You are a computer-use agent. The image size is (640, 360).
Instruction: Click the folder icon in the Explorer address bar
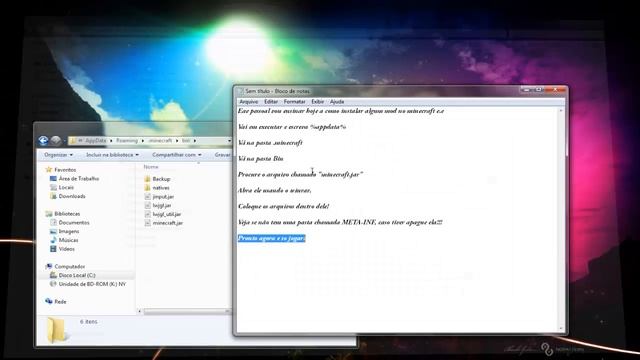point(73,141)
